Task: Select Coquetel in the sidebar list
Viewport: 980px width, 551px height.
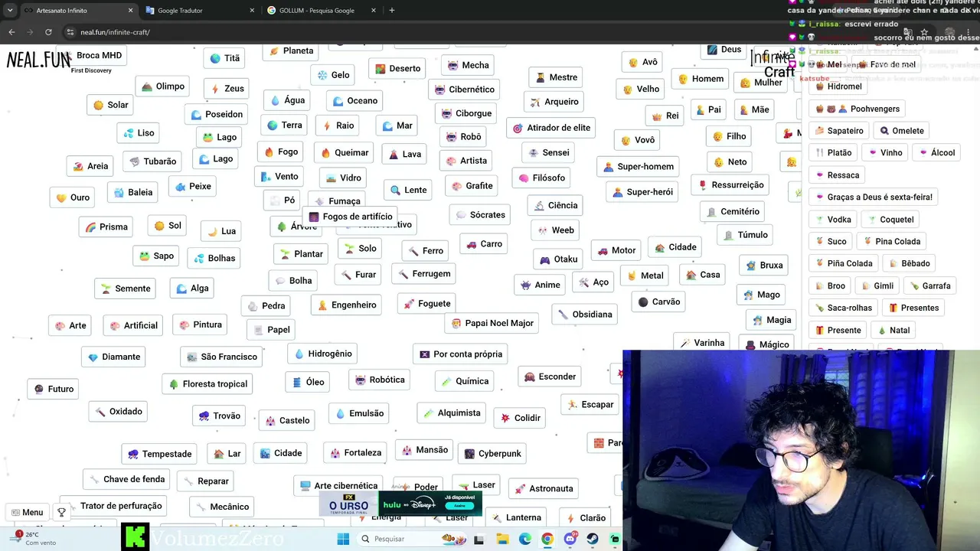Action: click(x=890, y=220)
